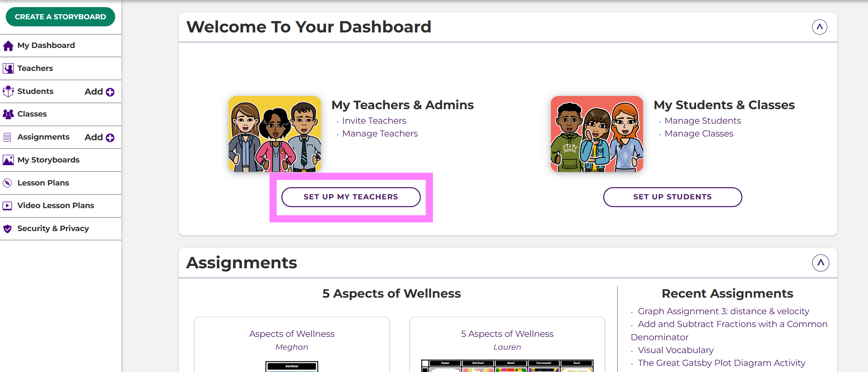Open the Visual Vocabulary recent assignment

coord(675,350)
